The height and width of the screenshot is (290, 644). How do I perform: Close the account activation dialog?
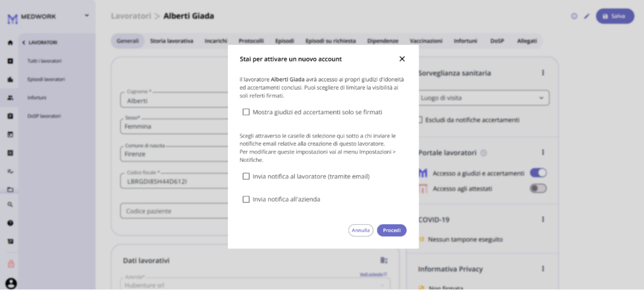coord(402,59)
